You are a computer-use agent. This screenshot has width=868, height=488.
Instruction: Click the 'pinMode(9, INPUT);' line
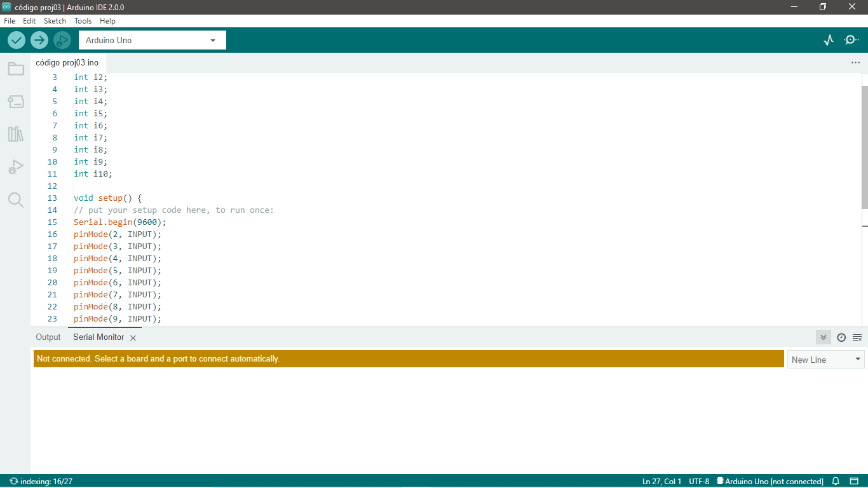pyautogui.click(x=118, y=319)
